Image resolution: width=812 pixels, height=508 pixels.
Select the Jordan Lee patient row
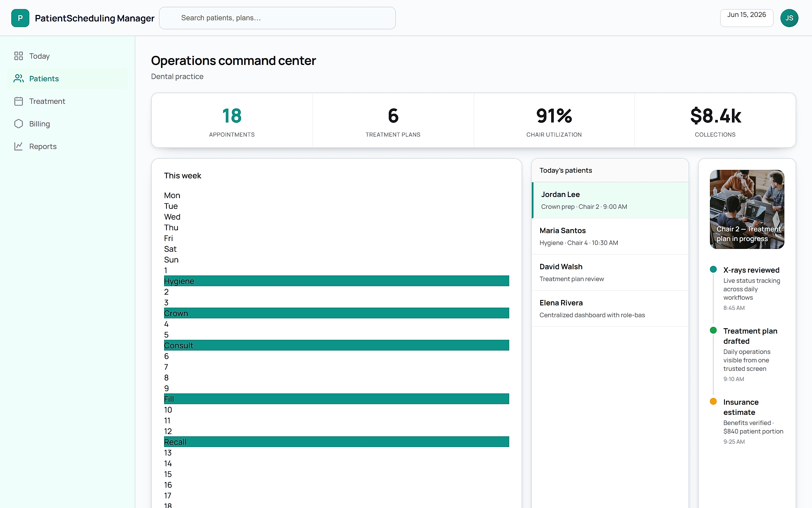click(x=610, y=200)
